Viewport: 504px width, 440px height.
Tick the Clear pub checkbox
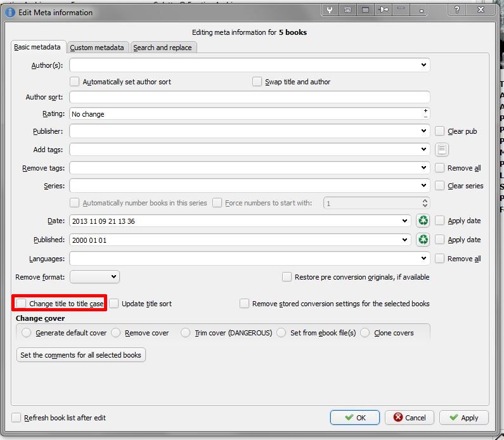point(439,131)
